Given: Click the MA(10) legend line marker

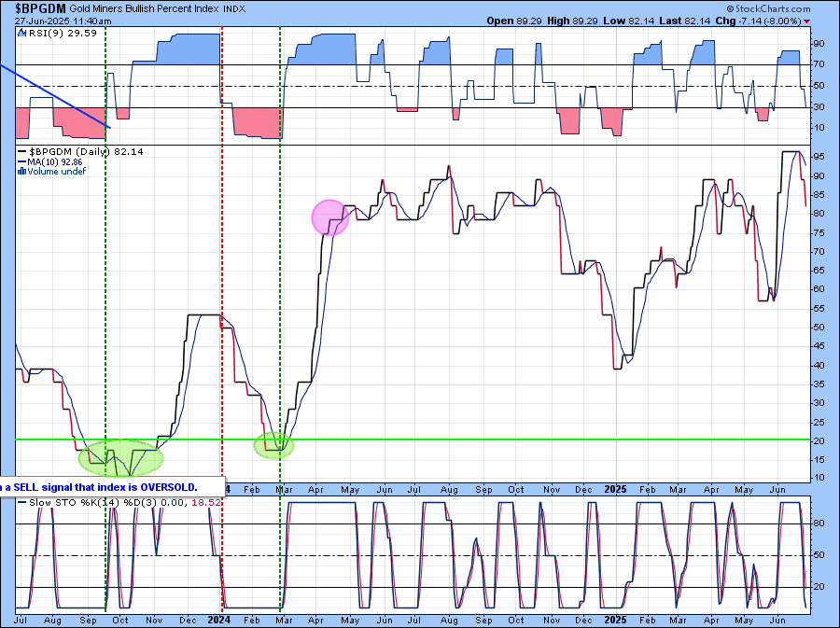Looking at the screenshot, I should point(22,161).
